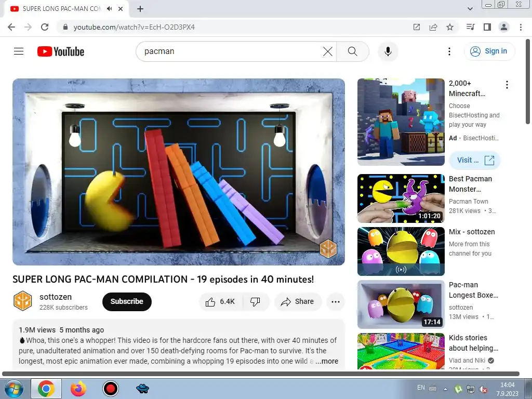This screenshot has height=399, width=532.
Task: Open taskbar clock showing 14:04
Action: click(x=507, y=389)
